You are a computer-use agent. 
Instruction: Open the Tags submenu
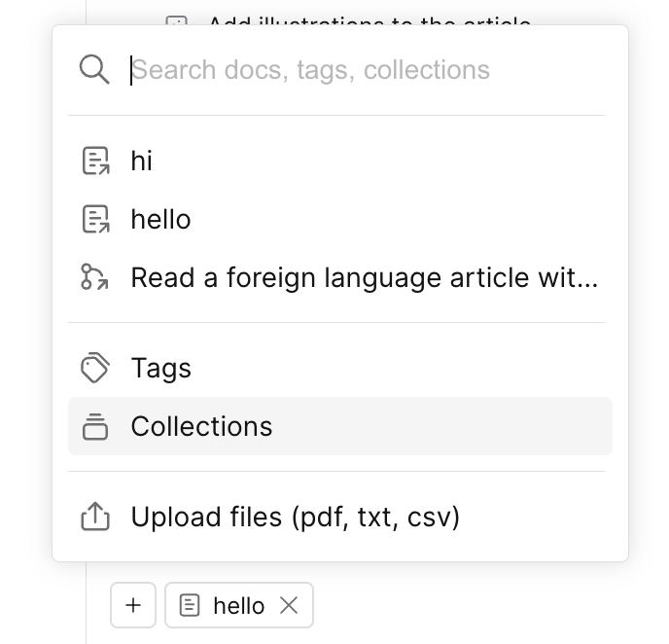coord(161,369)
